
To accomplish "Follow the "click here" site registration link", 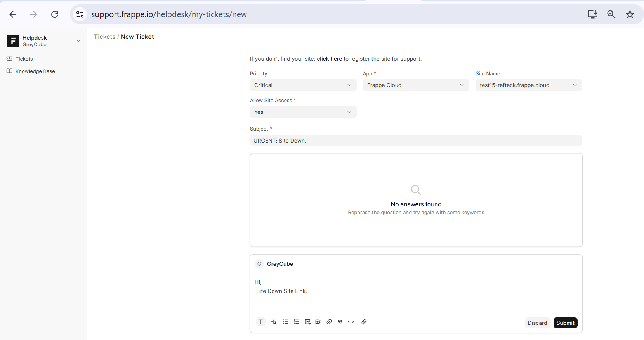I will click(329, 59).
